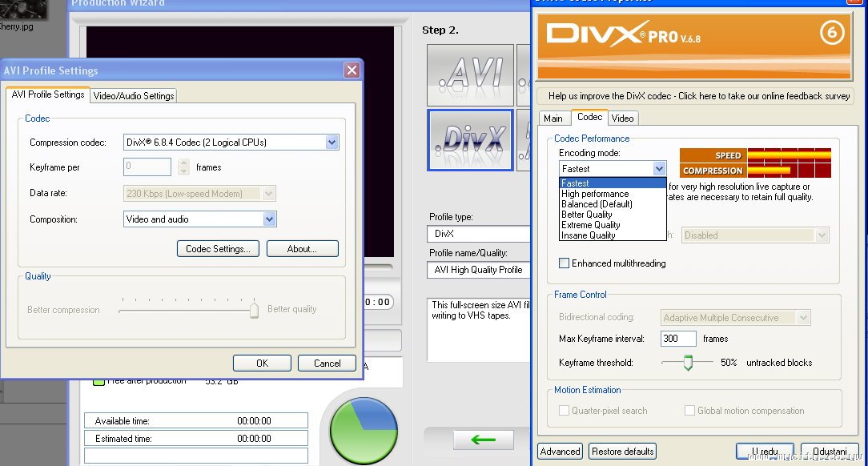This screenshot has height=466, width=868.
Task: Choose Fastest encoding mode
Action: coord(613,183)
